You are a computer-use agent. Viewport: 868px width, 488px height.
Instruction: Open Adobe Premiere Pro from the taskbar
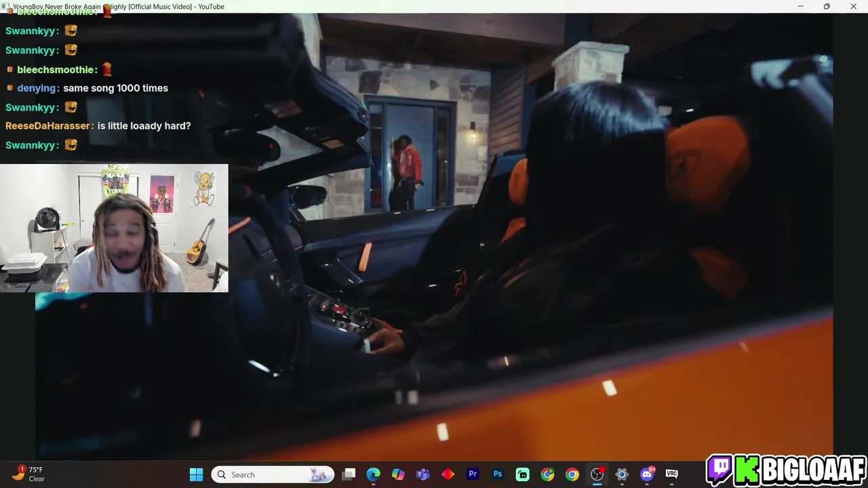pyautogui.click(x=473, y=474)
